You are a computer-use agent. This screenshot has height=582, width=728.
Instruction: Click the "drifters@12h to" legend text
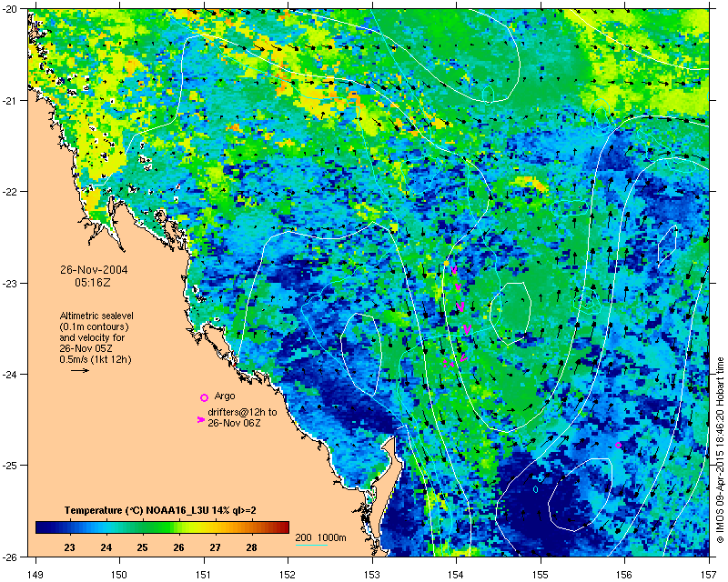pyautogui.click(x=242, y=412)
